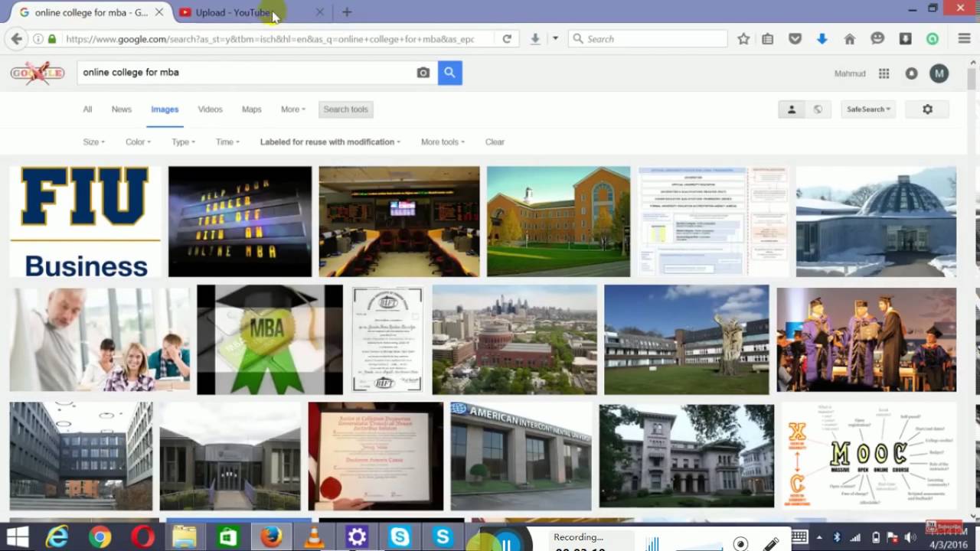Show bookmarks list icon in toolbar
Screen dimensions: 980x551
pyautogui.click(x=768, y=39)
